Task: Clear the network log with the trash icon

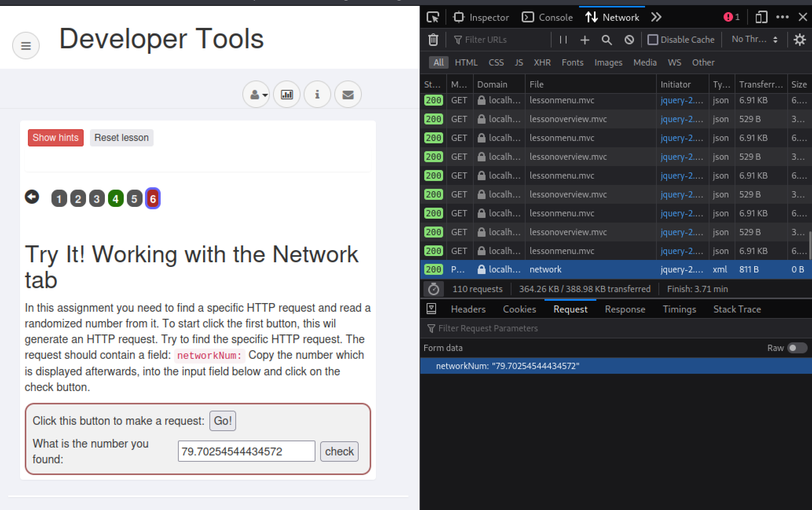Action: tap(433, 40)
